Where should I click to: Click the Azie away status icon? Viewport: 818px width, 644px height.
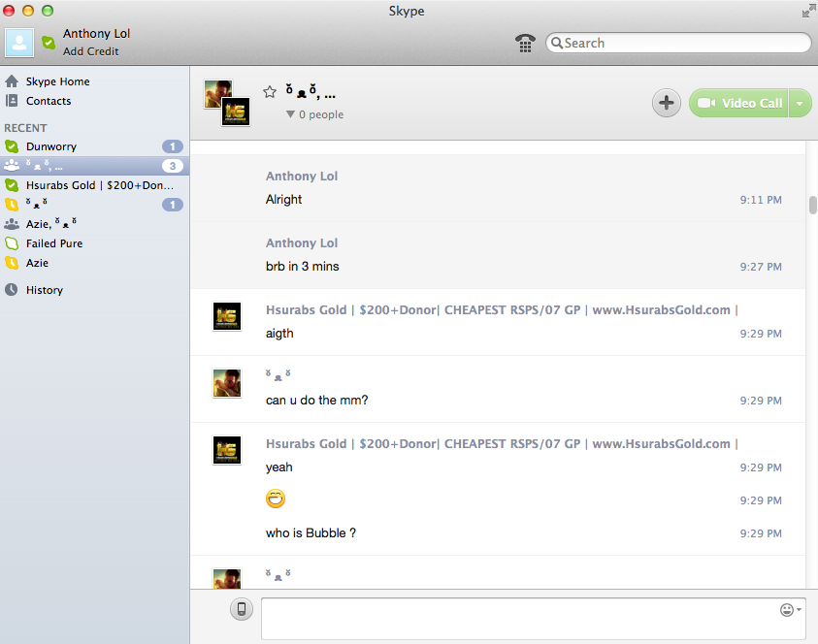point(12,263)
